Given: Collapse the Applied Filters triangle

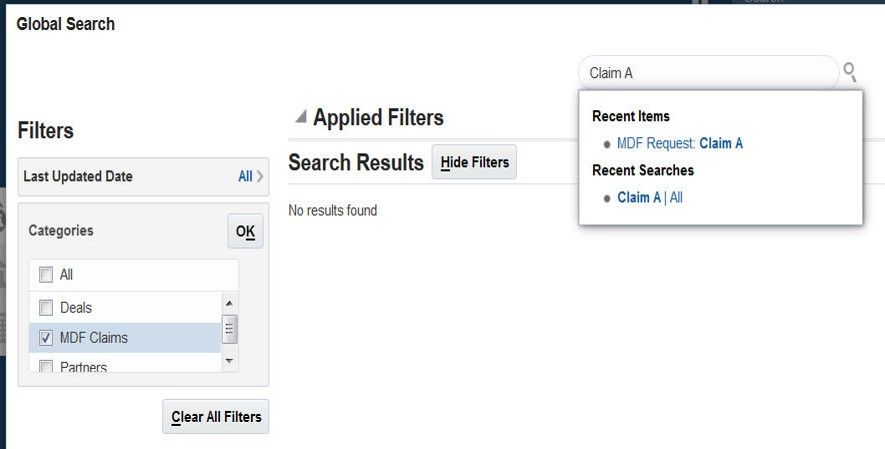Looking at the screenshot, I should click(300, 117).
